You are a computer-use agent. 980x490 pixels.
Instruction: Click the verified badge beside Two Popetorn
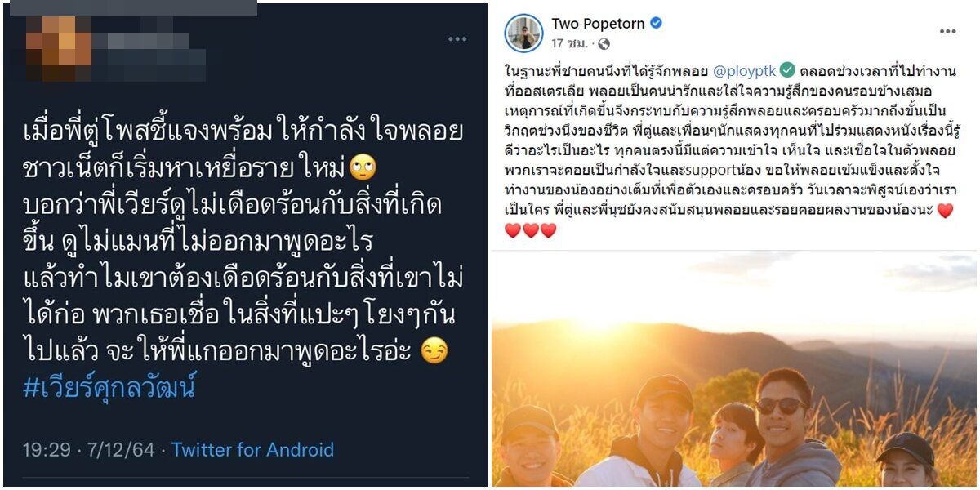coord(655,23)
